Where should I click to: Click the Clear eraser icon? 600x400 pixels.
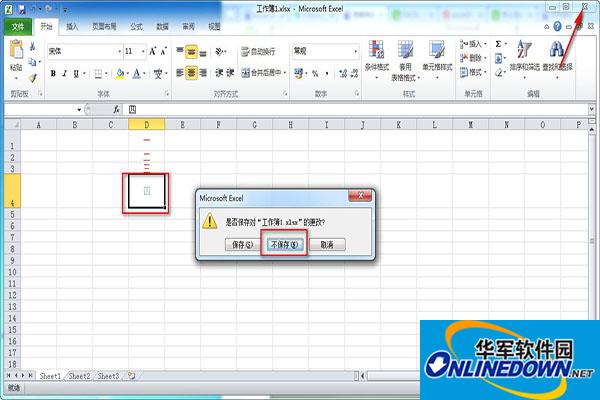pyautogui.click(x=498, y=72)
